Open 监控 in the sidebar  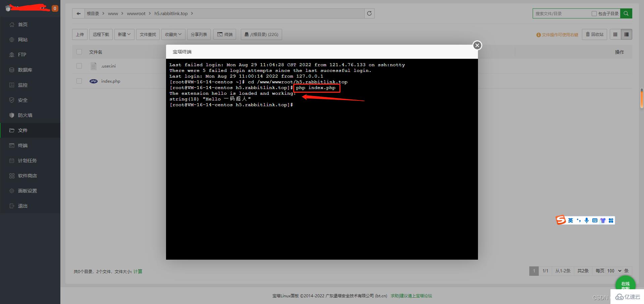click(x=30, y=85)
